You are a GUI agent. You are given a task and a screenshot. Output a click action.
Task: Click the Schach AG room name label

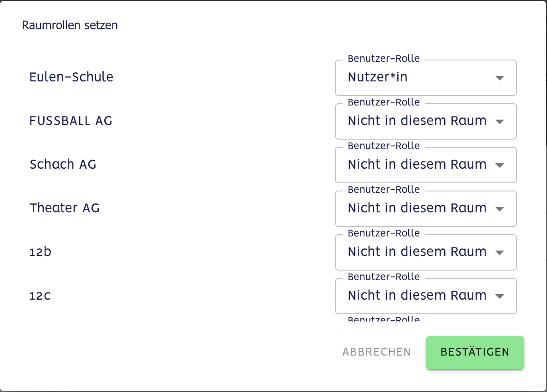(63, 164)
